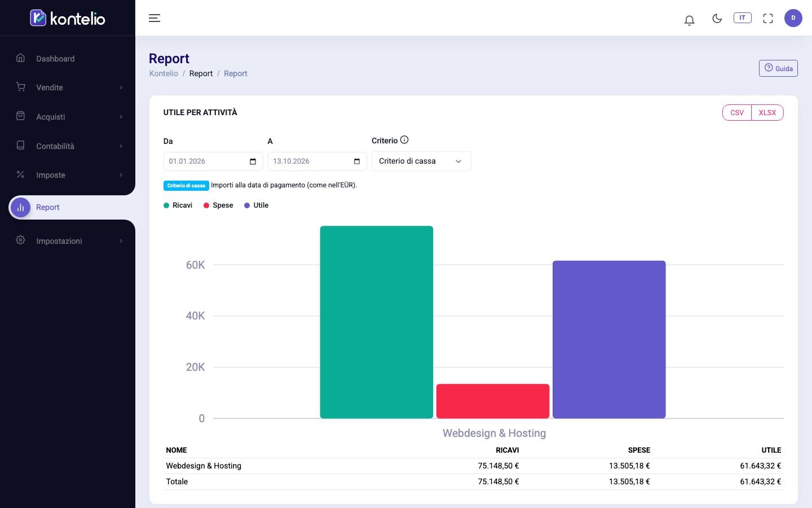Click the Da date input field

pyautogui.click(x=213, y=161)
